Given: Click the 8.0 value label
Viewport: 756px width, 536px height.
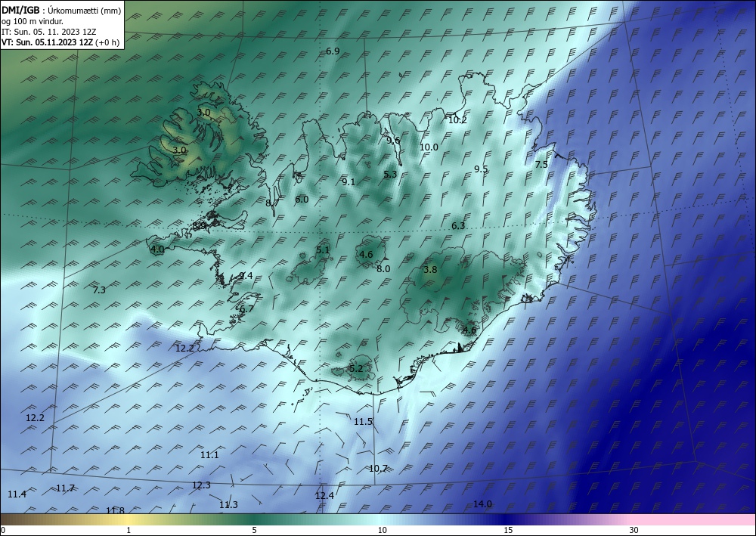Looking at the screenshot, I should (x=383, y=269).
